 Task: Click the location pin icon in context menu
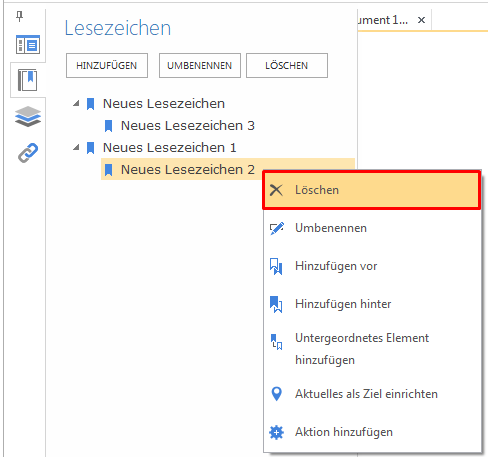tap(276, 394)
